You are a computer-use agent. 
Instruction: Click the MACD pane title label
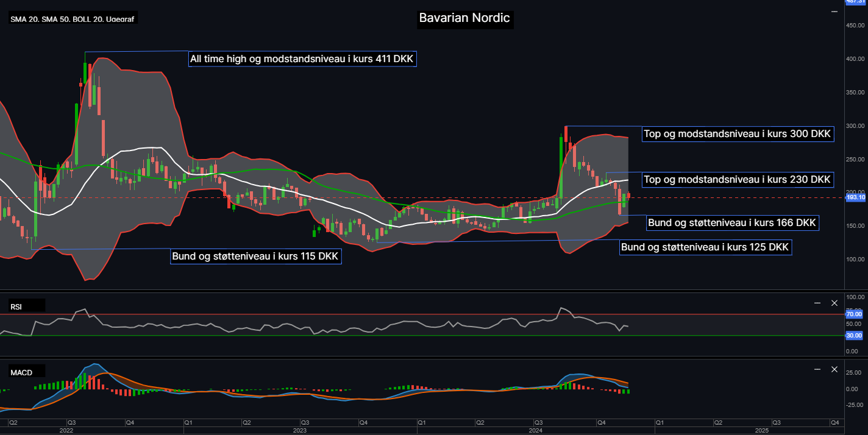[x=21, y=372]
